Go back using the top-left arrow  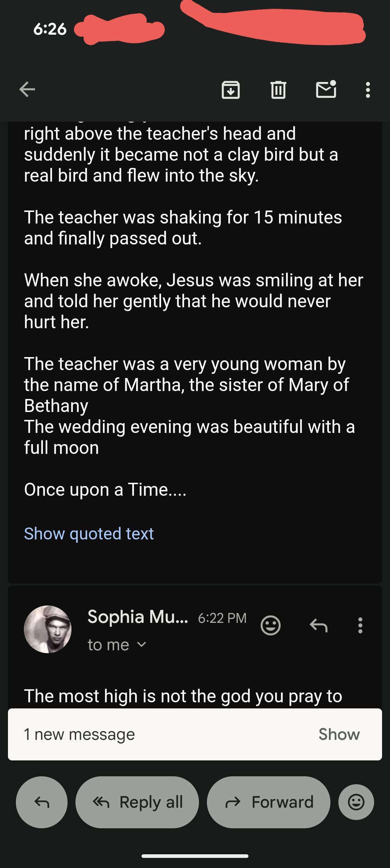[27, 90]
